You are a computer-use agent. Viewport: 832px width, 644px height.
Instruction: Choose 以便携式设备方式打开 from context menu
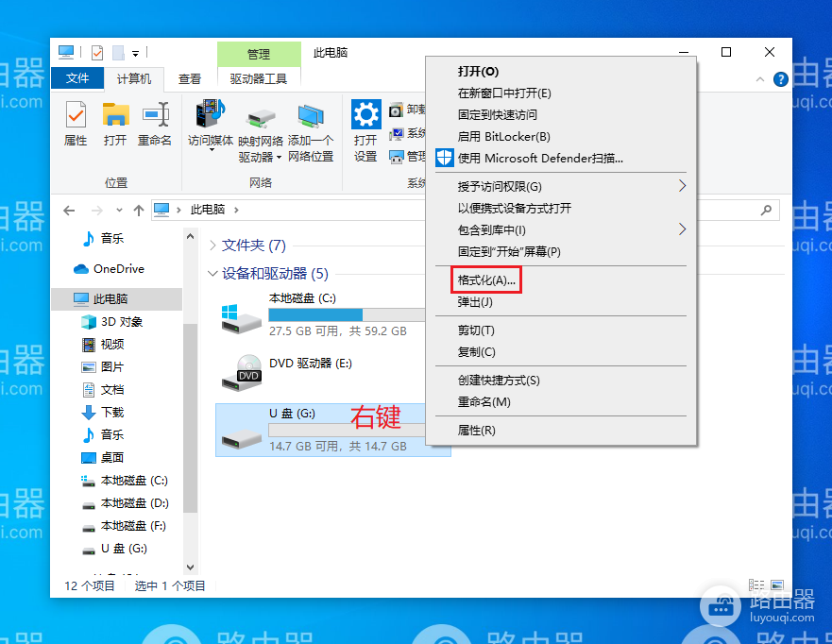561,209
